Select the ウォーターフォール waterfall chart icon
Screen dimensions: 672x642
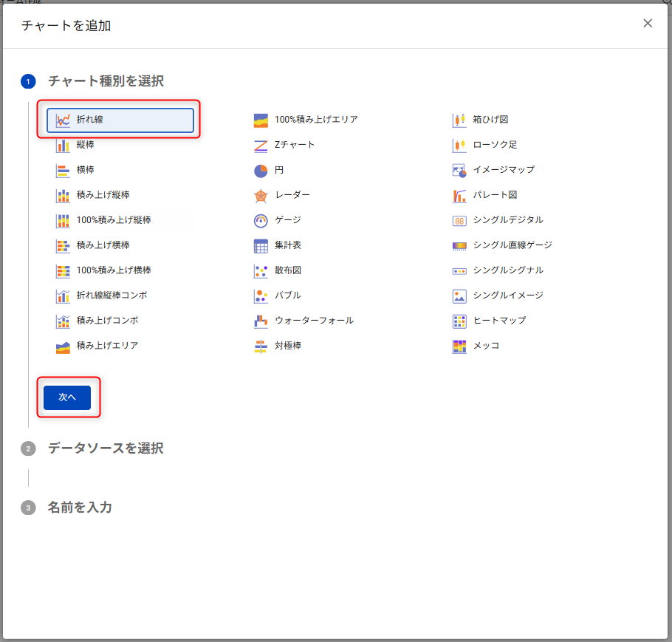point(261,321)
